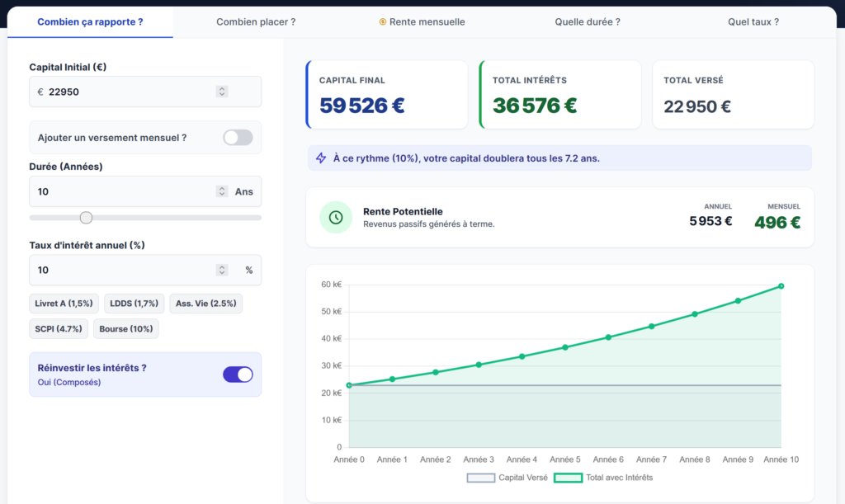The image size is (845, 504).
Task: Click the Oui (Composés) label
Action: (x=69, y=382)
